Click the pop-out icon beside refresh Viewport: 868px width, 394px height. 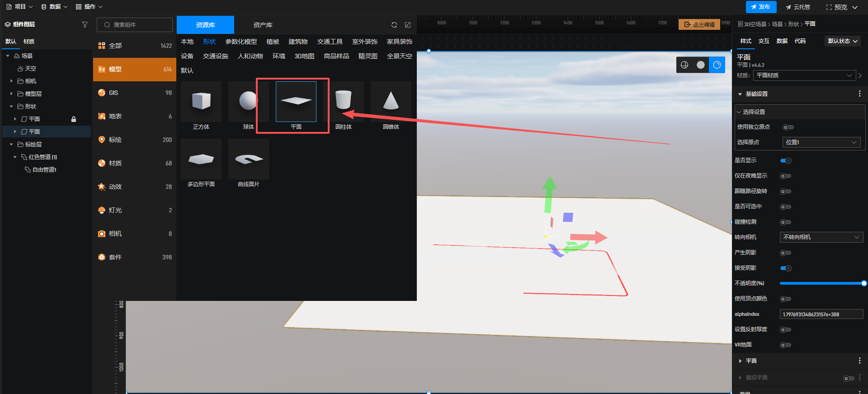408,25
